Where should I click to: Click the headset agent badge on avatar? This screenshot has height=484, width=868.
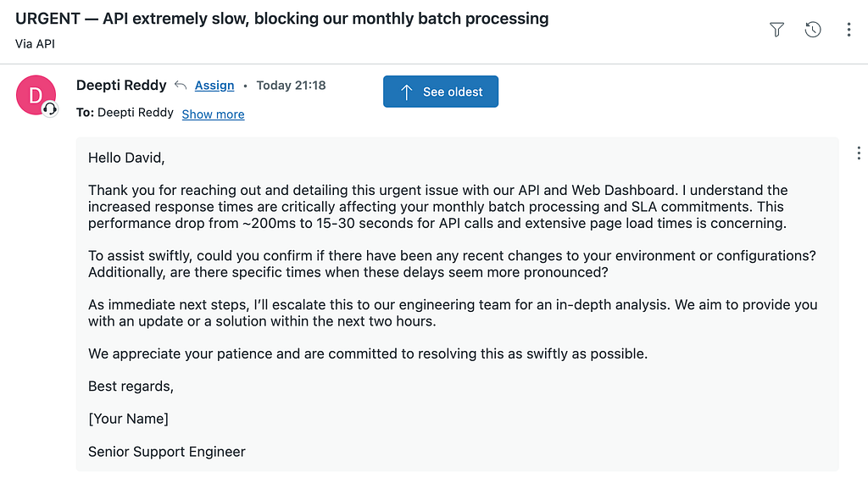pyautogui.click(x=50, y=108)
